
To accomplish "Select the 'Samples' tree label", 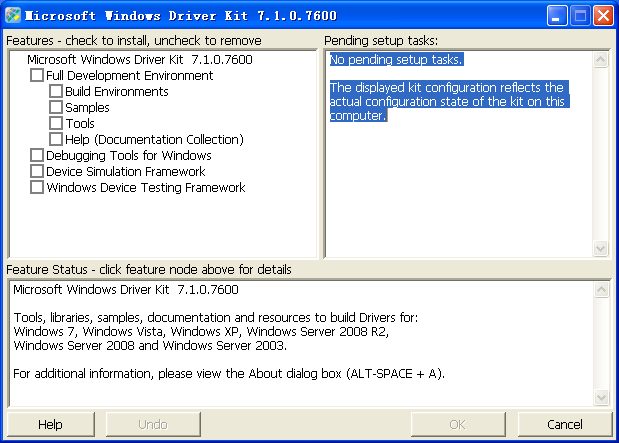I will [87, 107].
